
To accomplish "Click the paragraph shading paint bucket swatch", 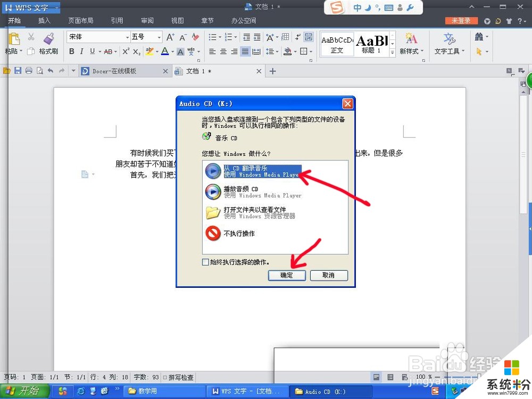I will click(x=287, y=51).
